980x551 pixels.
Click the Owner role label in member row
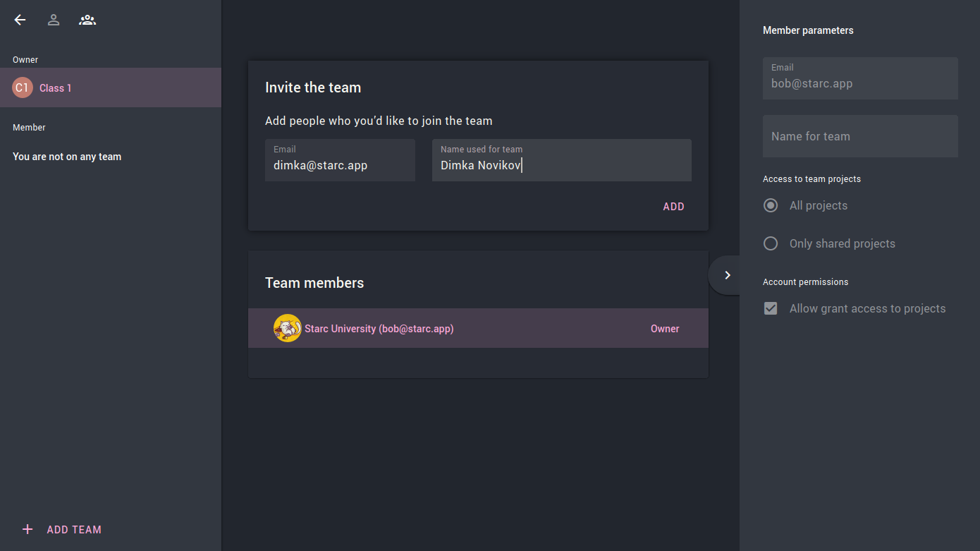(665, 329)
